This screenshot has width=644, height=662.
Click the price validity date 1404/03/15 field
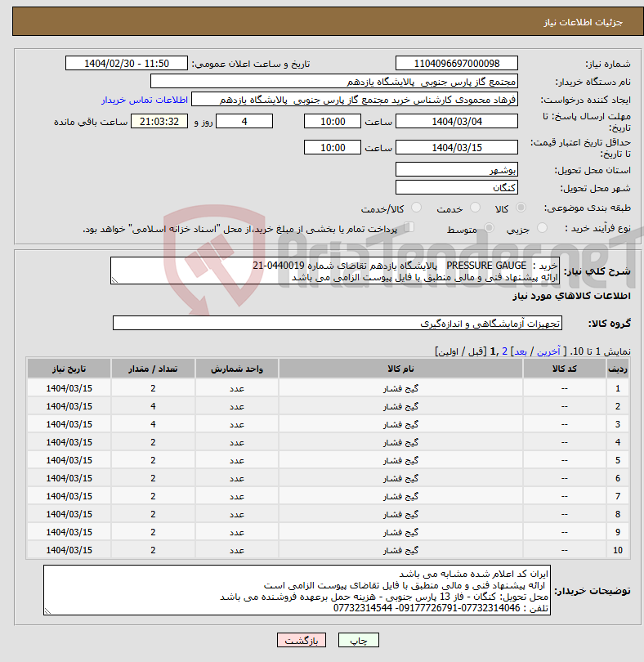[x=457, y=148]
